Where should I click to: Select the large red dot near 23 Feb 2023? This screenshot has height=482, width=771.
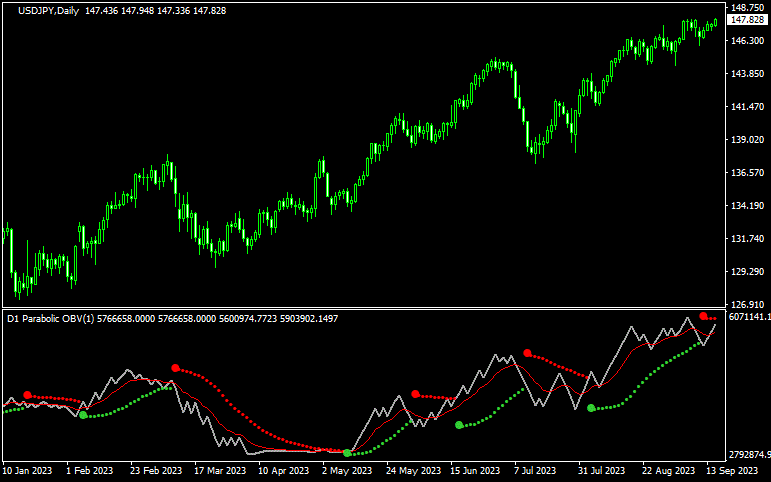click(176, 369)
